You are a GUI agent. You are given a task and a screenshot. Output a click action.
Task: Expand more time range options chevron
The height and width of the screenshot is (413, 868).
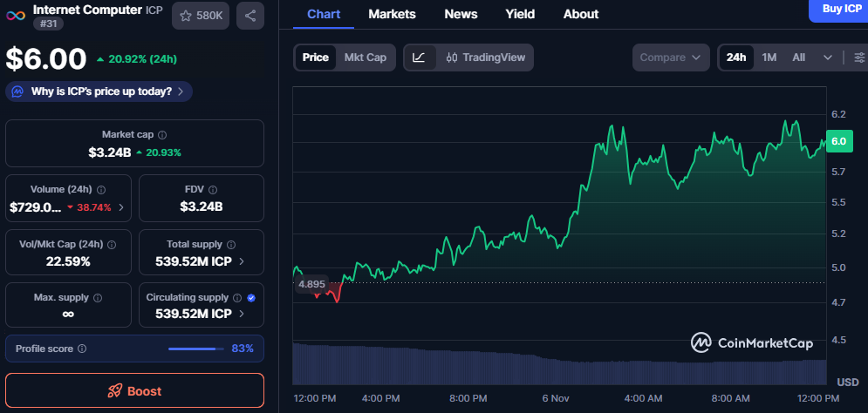click(x=827, y=58)
